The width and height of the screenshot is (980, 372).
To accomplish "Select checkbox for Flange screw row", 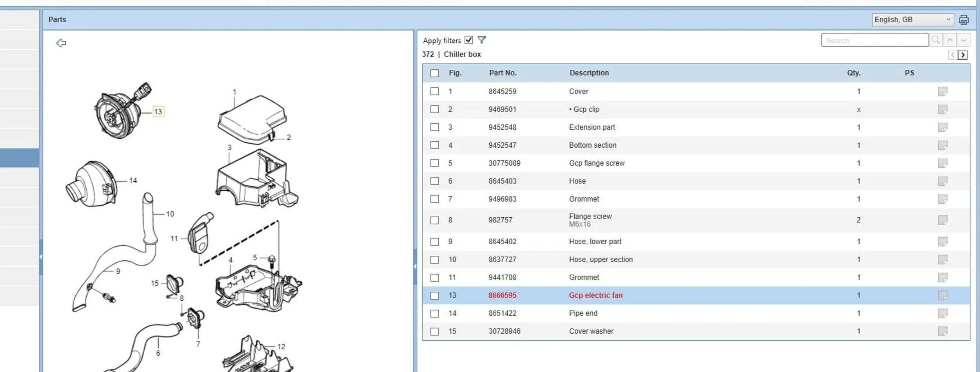I will (x=434, y=220).
